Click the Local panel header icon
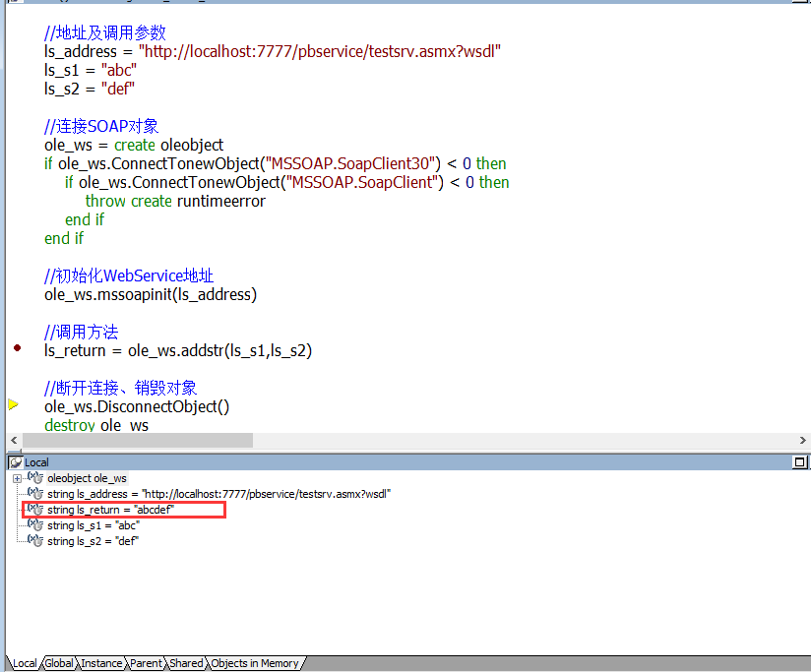 (18, 461)
